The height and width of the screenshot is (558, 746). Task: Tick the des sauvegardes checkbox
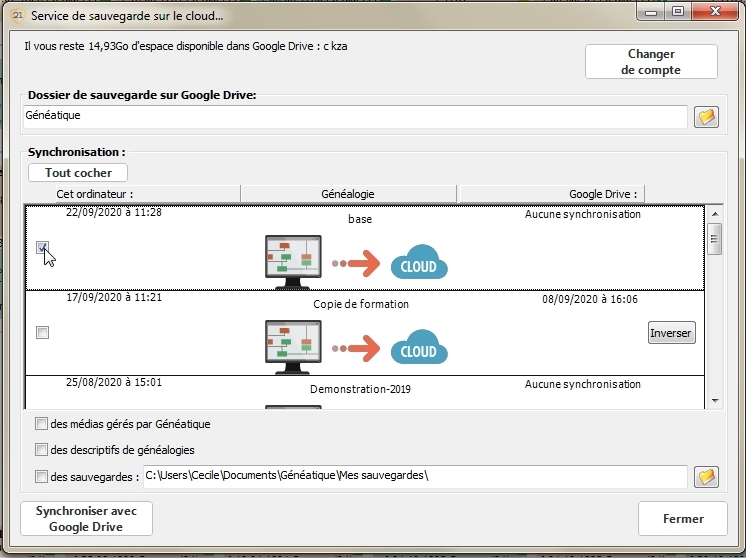(x=41, y=476)
